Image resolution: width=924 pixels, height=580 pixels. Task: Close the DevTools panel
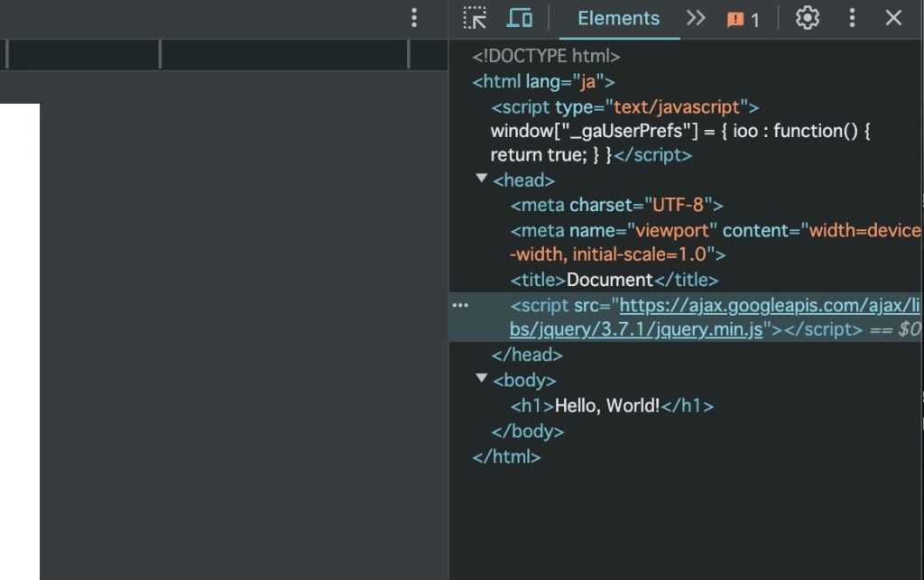point(893,18)
